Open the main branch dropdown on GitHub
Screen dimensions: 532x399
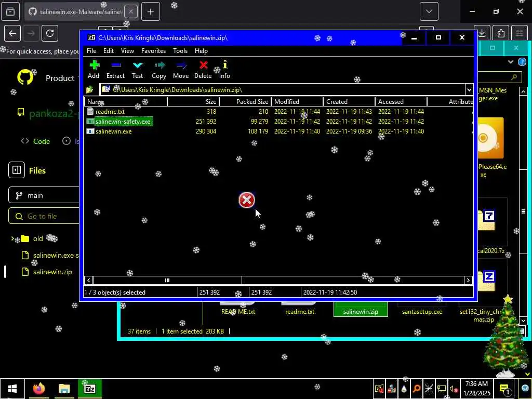point(44,195)
